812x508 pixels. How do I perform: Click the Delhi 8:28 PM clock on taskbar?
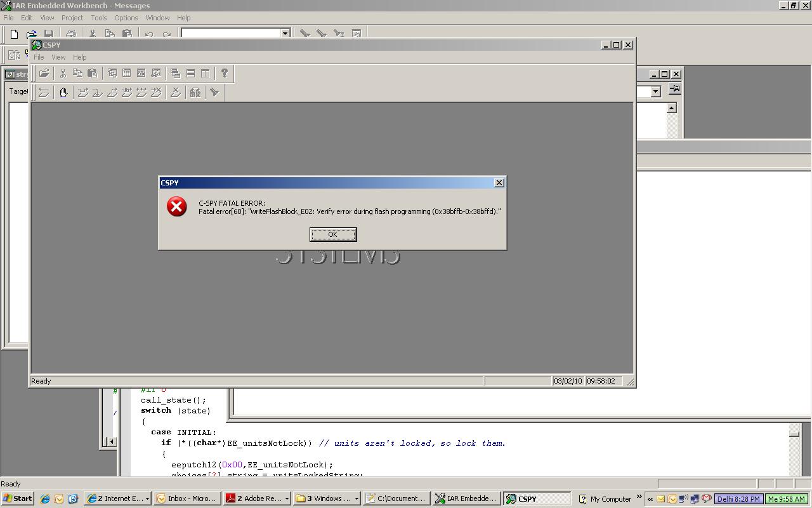(x=738, y=499)
